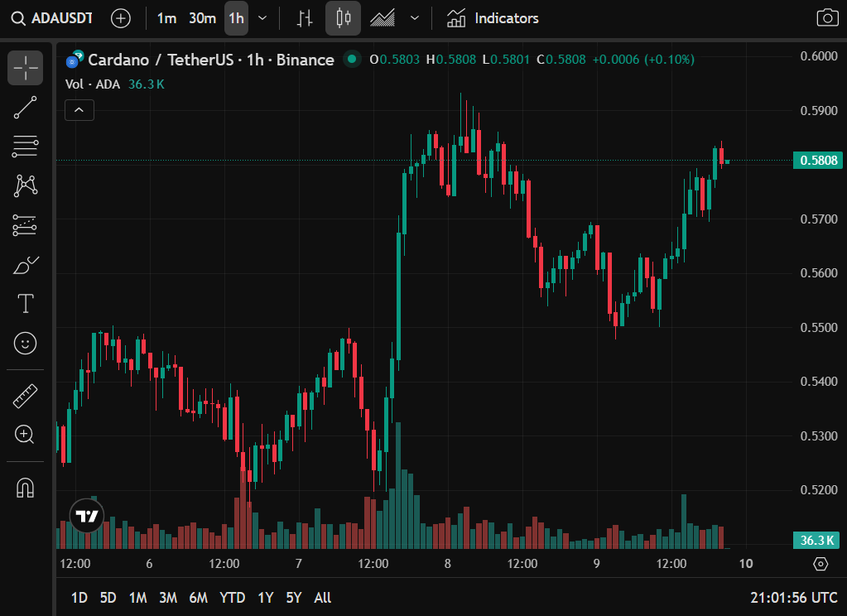Switch to bars chart style

click(306, 18)
